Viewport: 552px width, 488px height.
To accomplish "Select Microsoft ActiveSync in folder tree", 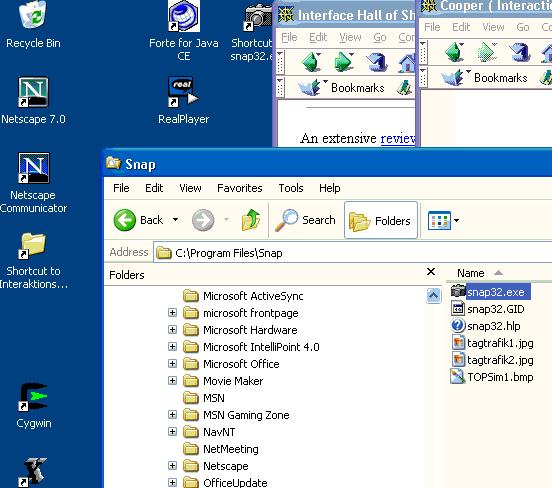I will click(244, 296).
